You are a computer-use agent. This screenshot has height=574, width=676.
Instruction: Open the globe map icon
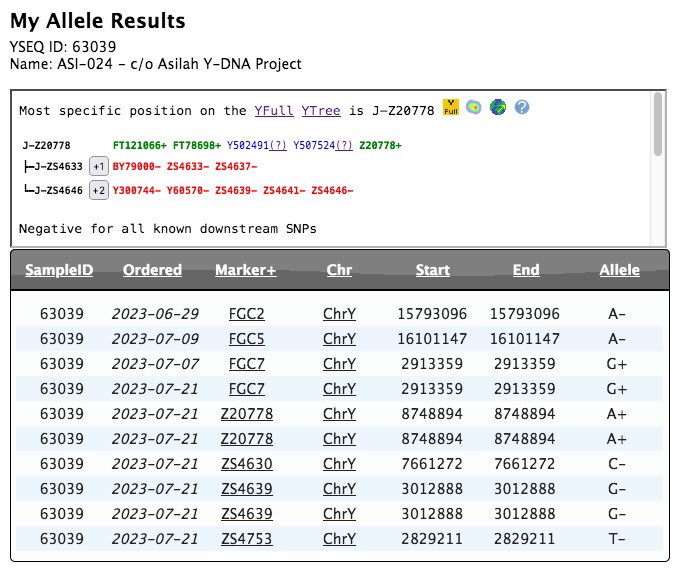click(498, 107)
